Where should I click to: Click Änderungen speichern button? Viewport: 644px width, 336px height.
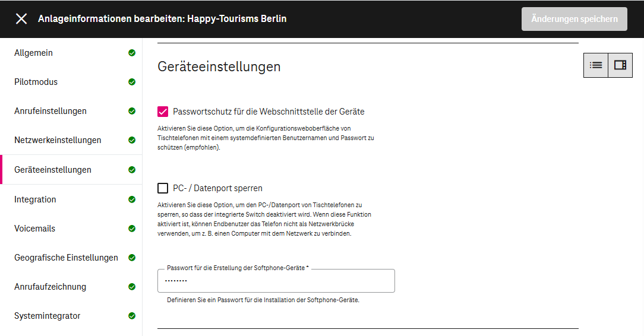click(x=574, y=19)
